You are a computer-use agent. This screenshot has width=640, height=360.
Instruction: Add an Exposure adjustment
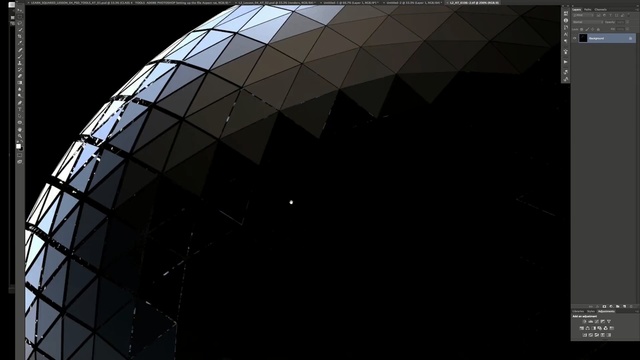(603, 322)
